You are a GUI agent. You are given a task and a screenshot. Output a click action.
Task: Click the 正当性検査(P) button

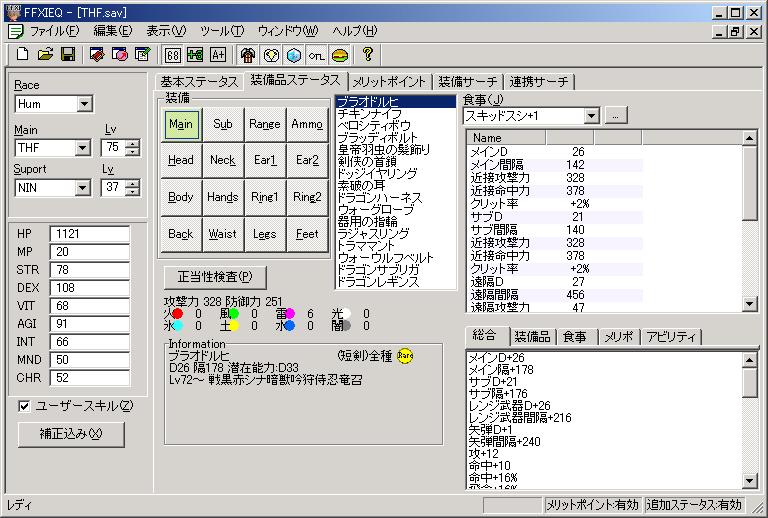click(215, 278)
